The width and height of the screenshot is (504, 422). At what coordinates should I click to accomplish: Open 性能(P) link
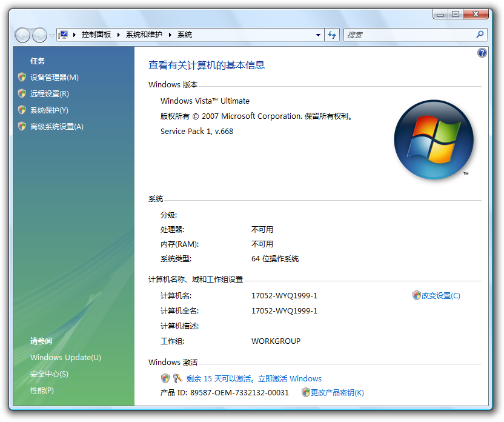click(x=42, y=390)
